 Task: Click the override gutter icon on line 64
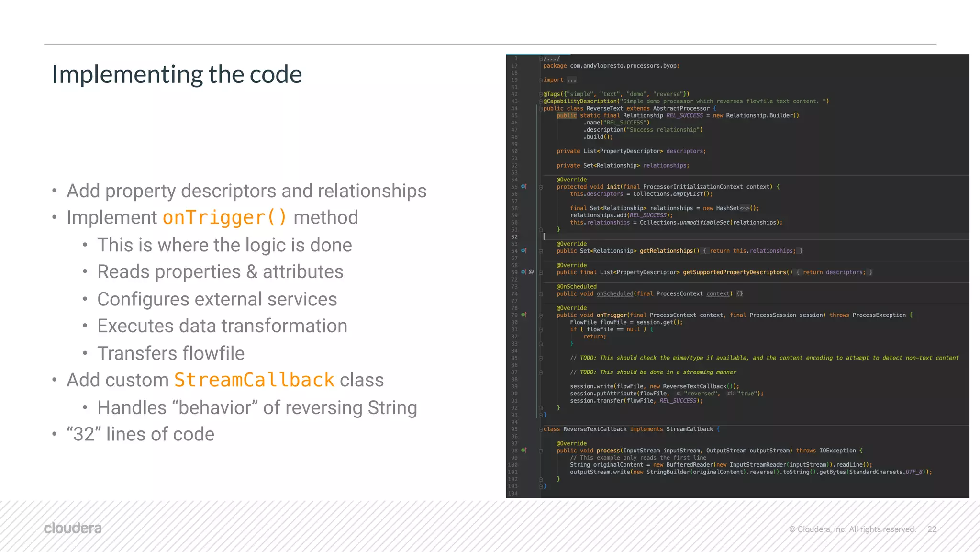523,251
